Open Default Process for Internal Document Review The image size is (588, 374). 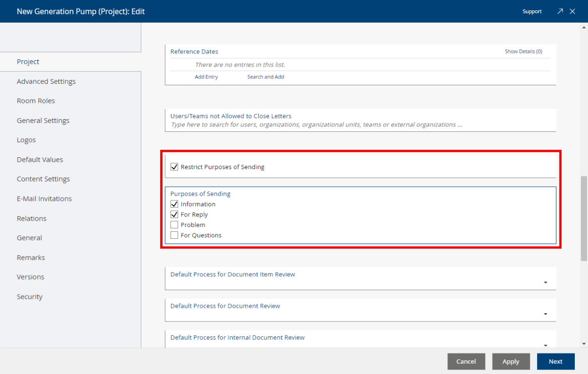(x=545, y=345)
